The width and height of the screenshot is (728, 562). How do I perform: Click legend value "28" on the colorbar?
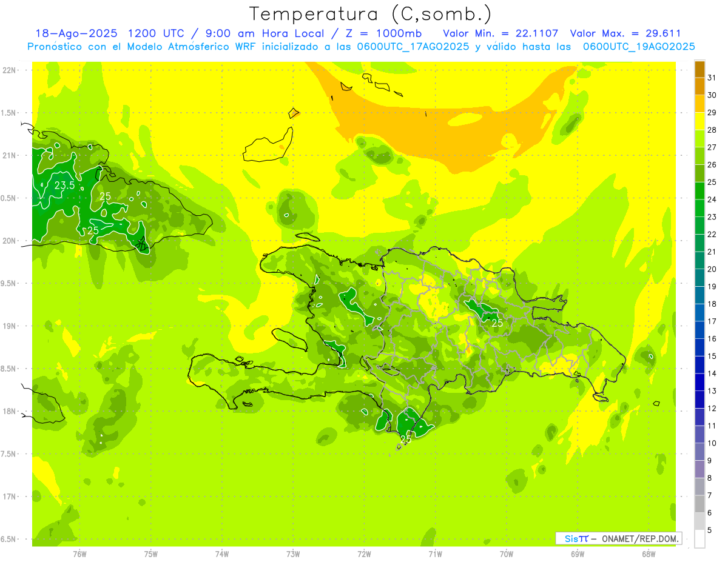tap(712, 130)
